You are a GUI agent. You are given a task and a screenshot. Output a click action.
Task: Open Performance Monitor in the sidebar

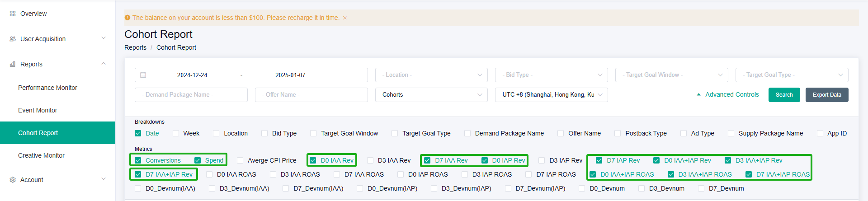[x=47, y=88]
